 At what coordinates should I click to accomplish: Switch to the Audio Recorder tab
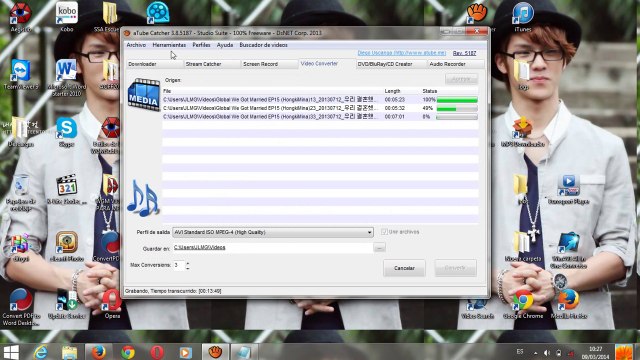coord(456,64)
